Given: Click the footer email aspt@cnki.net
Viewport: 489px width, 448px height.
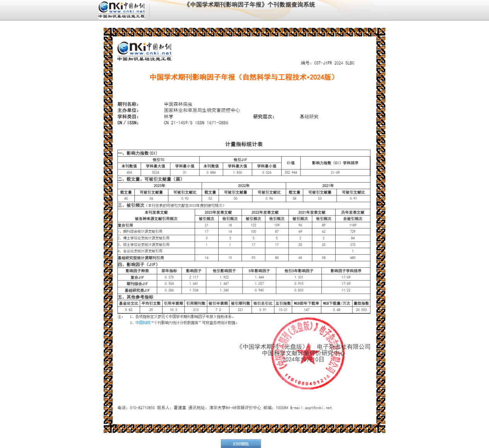Looking at the screenshot, I should tap(318, 408).
